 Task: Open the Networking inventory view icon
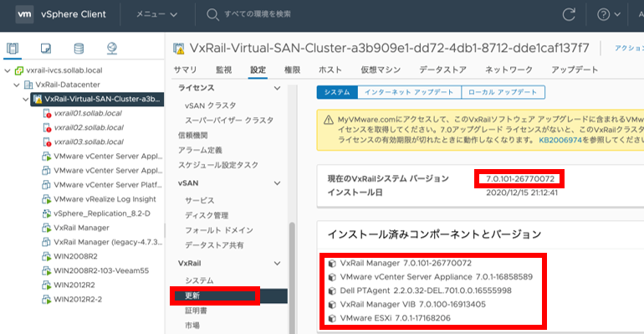[x=112, y=49]
